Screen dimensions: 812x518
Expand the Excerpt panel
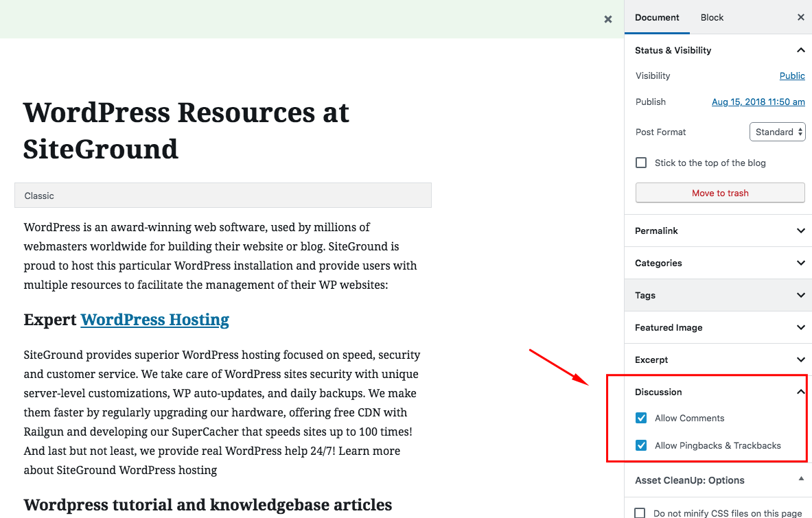800,360
